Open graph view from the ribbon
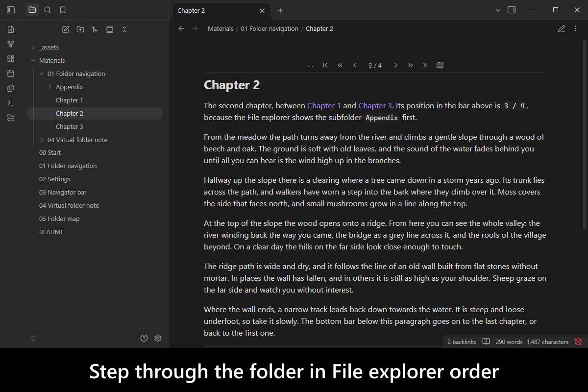588x392 pixels. pyautogui.click(x=11, y=44)
